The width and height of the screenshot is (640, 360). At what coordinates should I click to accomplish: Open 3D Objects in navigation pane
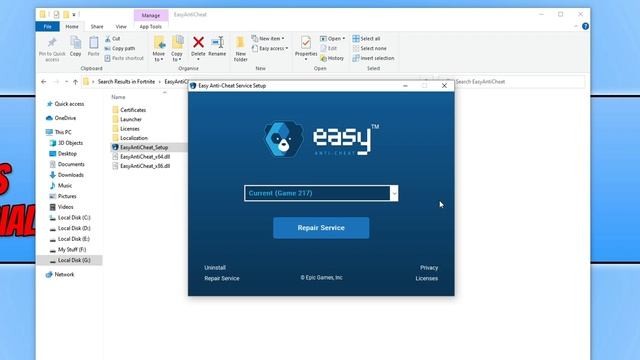click(x=66, y=143)
